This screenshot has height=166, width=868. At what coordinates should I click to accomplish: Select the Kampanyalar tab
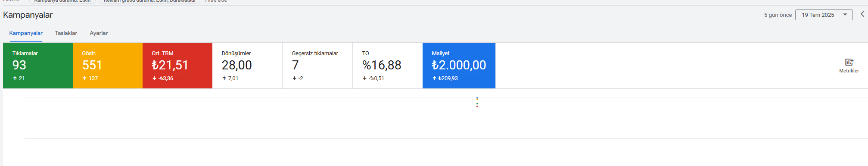(x=26, y=33)
